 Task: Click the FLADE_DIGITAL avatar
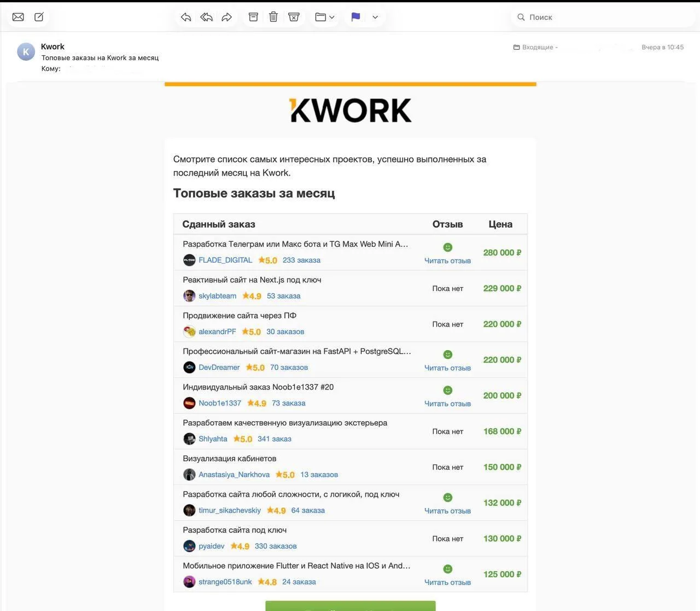[x=189, y=260]
